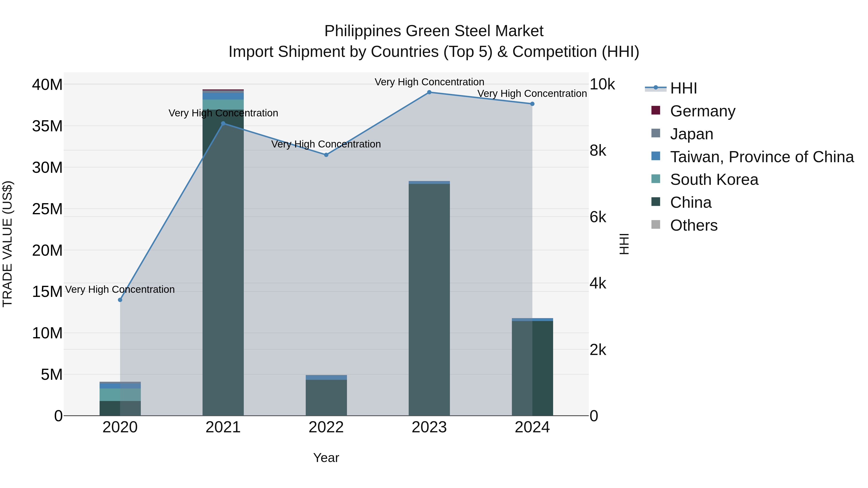Click the 2021 x-axis year label
This screenshot has width=868, height=488.
[223, 427]
